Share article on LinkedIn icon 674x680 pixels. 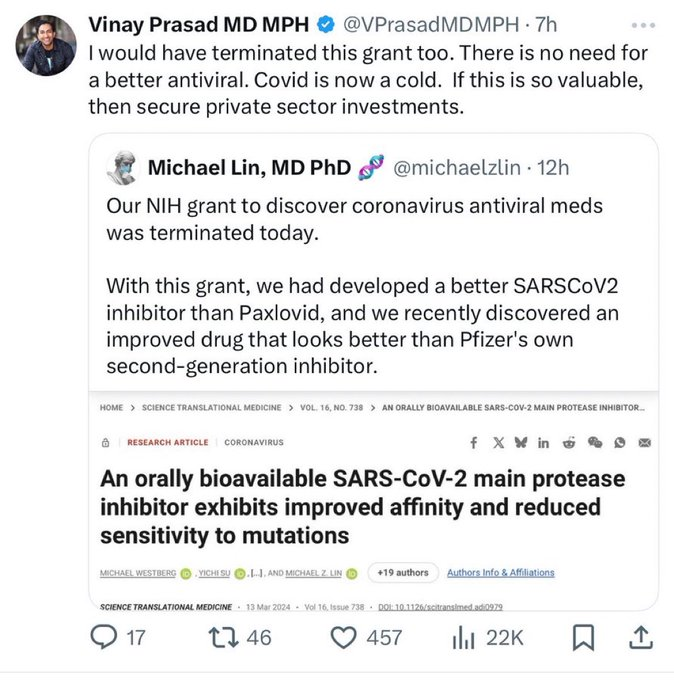[x=543, y=442]
